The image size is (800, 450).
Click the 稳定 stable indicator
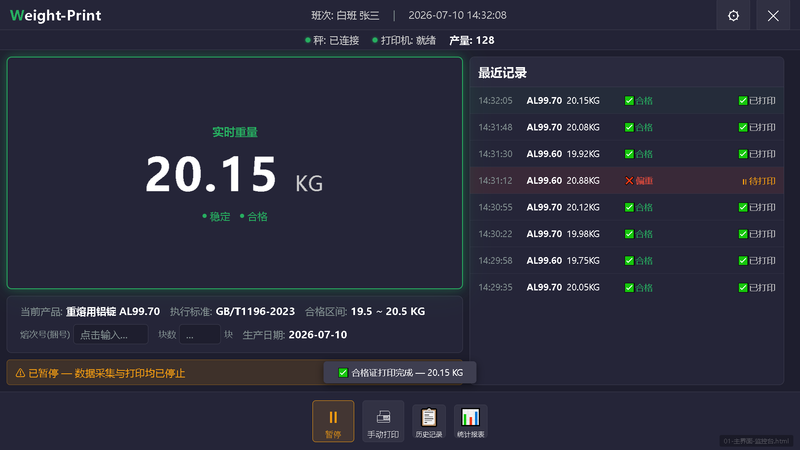tap(216, 217)
